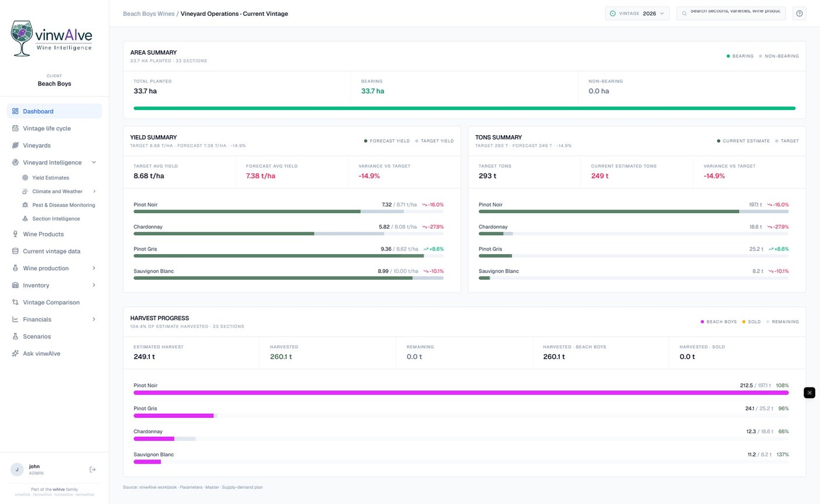Click the Dashboard grid icon
Image resolution: width=820 pixels, height=504 pixels.
click(x=16, y=111)
